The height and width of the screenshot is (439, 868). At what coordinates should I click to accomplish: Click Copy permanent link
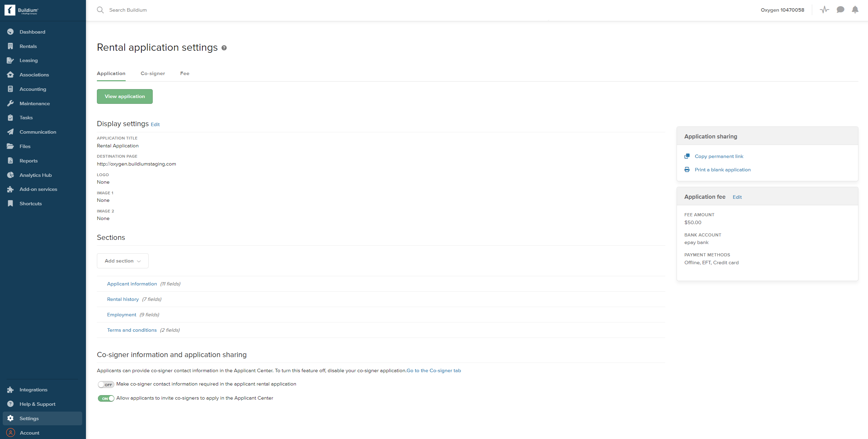(x=719, y=156)
